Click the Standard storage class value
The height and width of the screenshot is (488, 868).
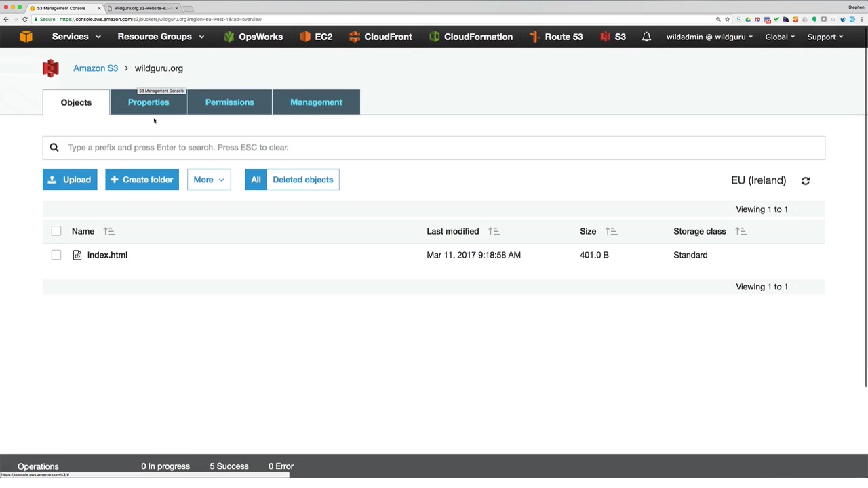pyautogui.click(x=690, y=255)
